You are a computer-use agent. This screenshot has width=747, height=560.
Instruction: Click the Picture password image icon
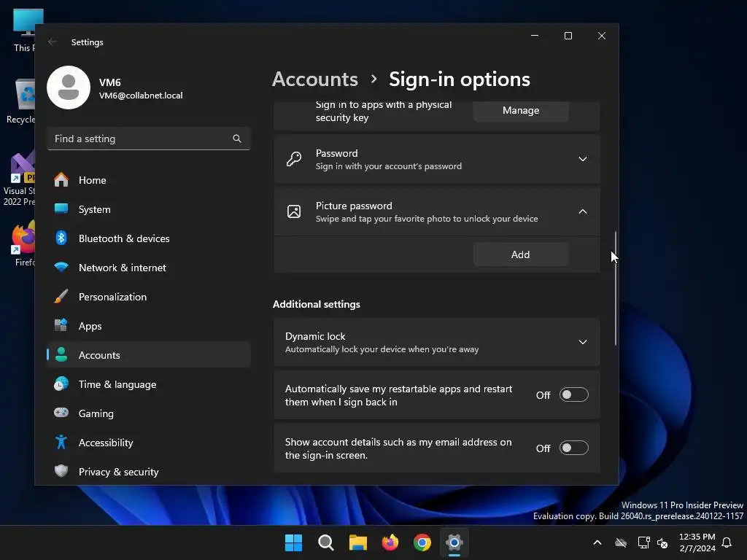point(294,211)
